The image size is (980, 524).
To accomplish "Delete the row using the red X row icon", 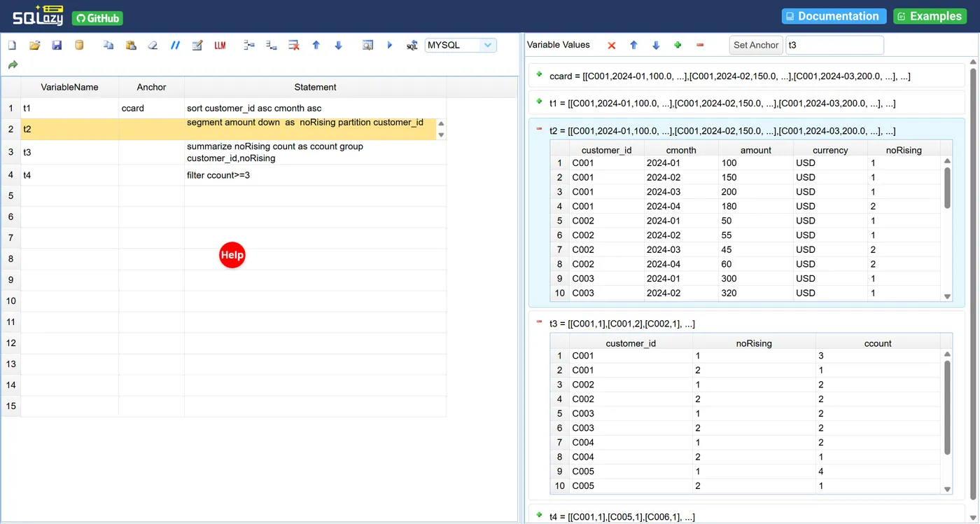I will [294, 45].
